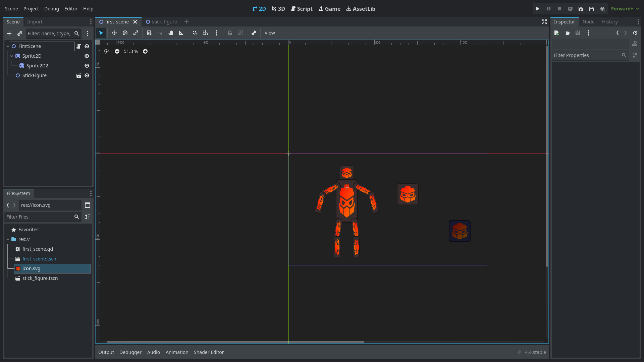Decrease zoom with the minus button
This screenshot has height=362, width=644.
pyautogui.click(x=117, y=51)
